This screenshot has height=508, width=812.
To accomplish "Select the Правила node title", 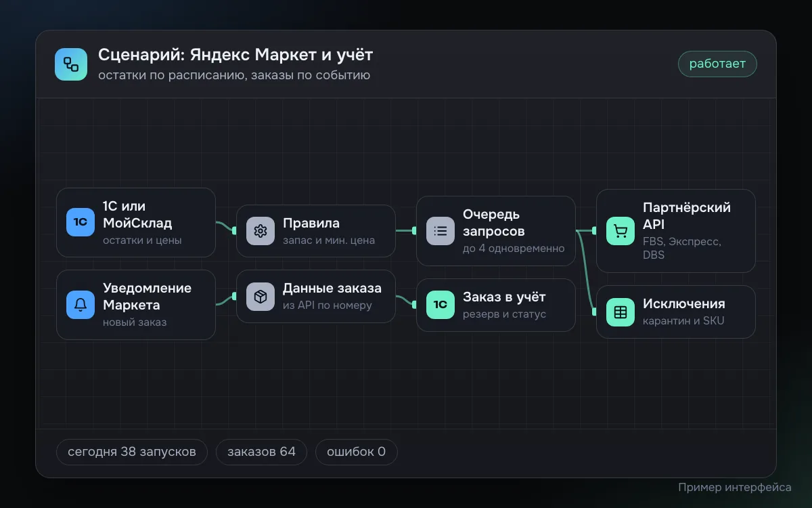I will tap(311, 223).
